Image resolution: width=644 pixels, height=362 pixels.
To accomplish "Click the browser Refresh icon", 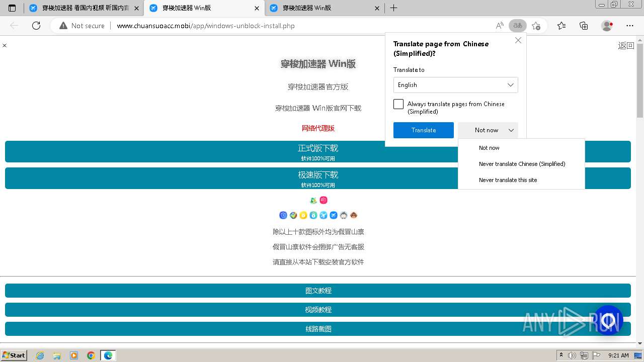I will pyautogui.click(x=36, y=26).
